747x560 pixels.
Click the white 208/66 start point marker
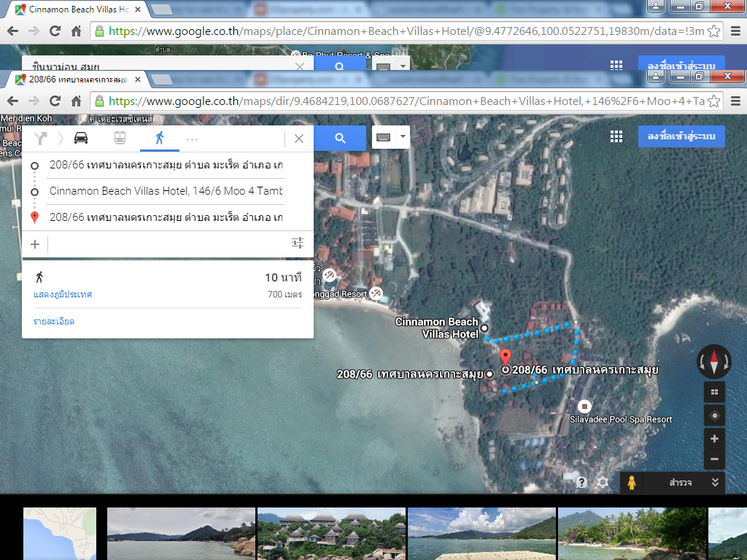(489, 374)
